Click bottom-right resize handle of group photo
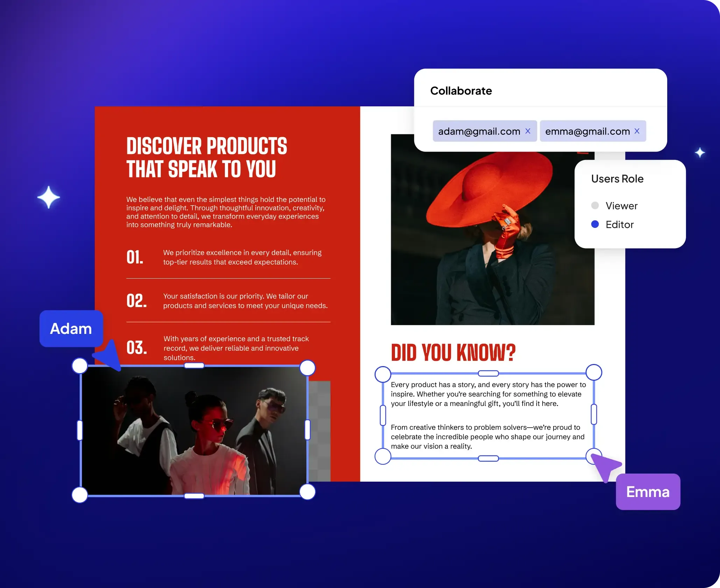Image resolution: width=720 pixels, height=588 pixels. click(308, 492)
